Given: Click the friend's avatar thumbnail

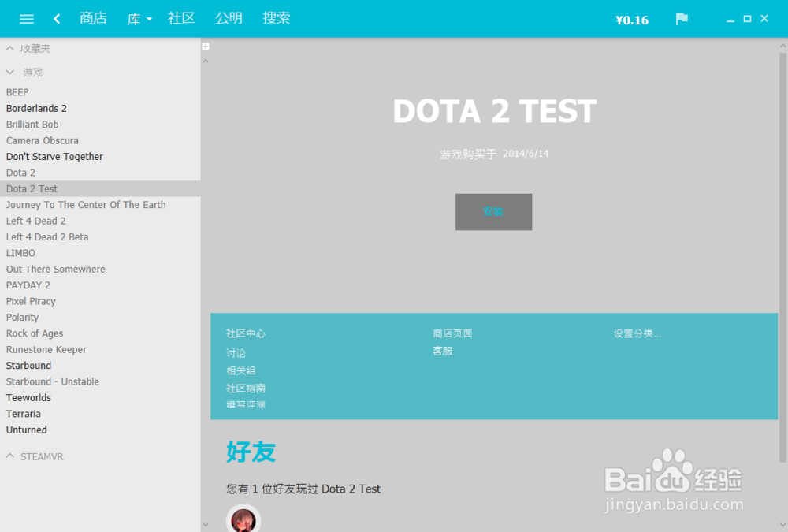Looking at the screenshot, I should coord(243,518).
